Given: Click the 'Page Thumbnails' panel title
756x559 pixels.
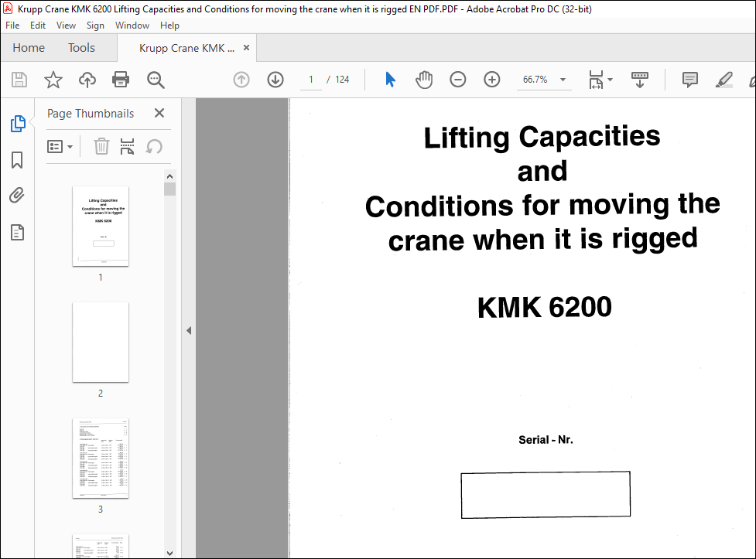Looking at the screenshot, I should 91,113.
